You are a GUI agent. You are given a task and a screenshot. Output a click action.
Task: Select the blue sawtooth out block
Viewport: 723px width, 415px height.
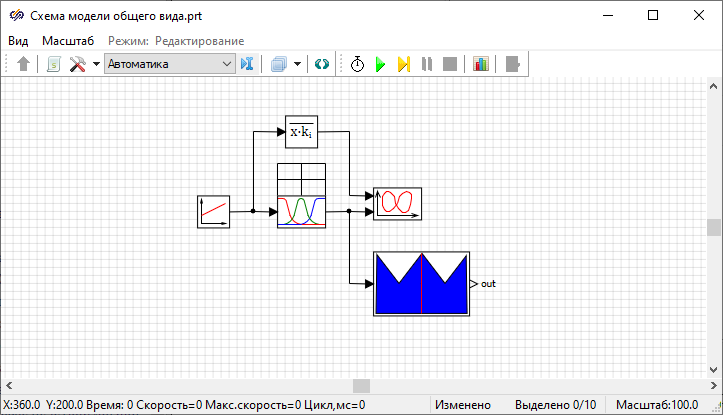click(421, 284)
